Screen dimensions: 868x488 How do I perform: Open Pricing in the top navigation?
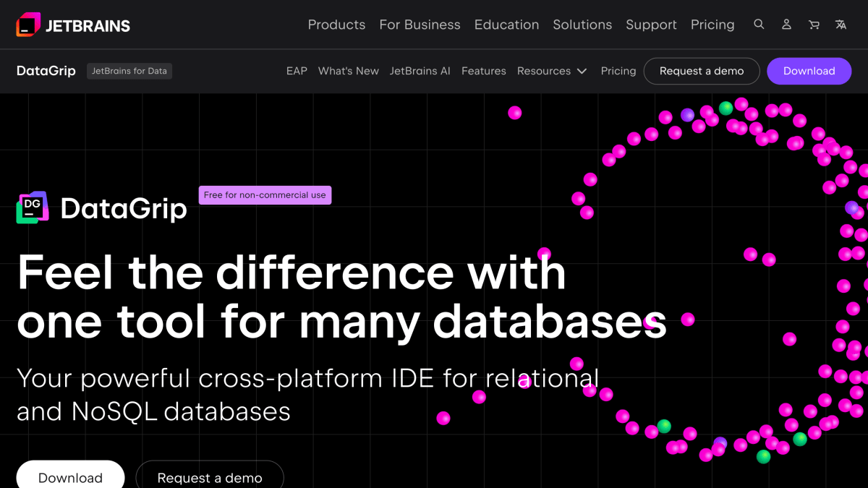(712, 25)
